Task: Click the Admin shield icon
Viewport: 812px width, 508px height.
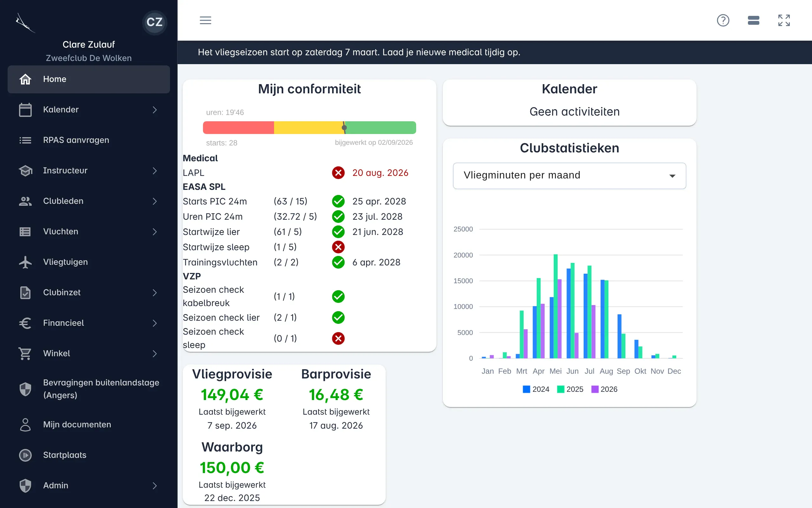Action: click(x=25, y=485)
